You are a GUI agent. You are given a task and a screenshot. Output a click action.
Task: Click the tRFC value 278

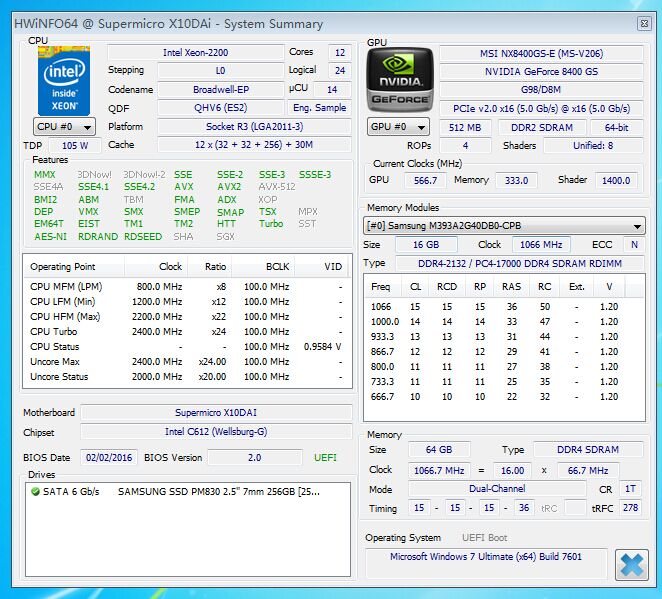tap(630, 508)
